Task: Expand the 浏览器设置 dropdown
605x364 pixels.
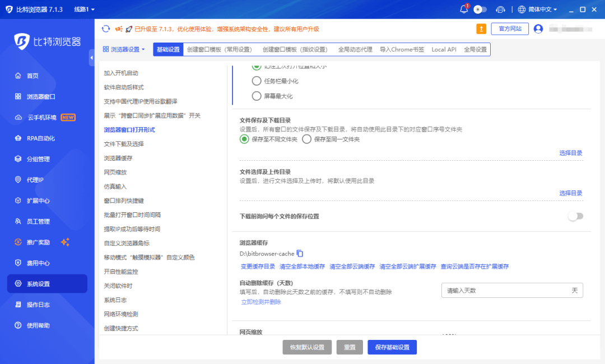Action: pyautogui.click(x=124, y=49)
